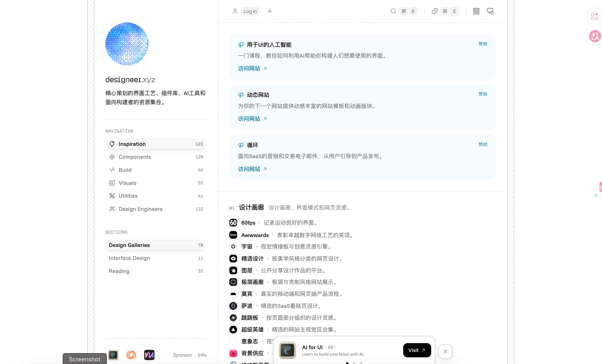
Task: Click the 背景供应 pink asterisk icon
Action: [233, 353]
